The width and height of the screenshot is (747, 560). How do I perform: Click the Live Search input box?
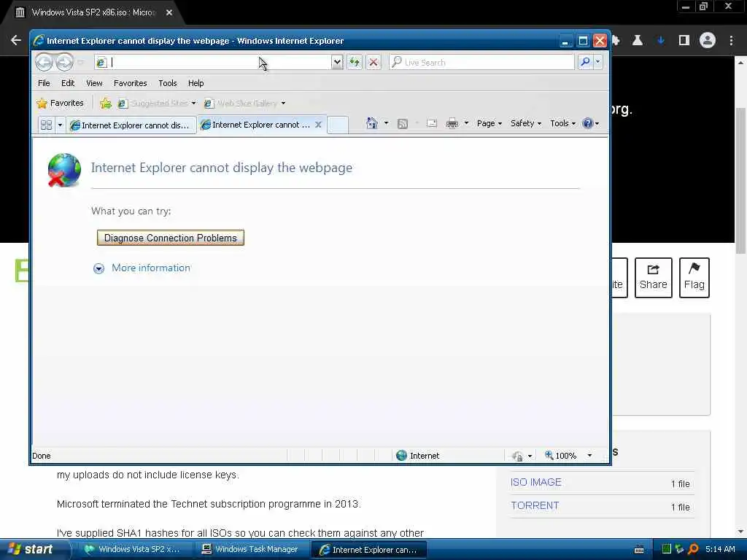pyautogui.click(x=482, y=62)
